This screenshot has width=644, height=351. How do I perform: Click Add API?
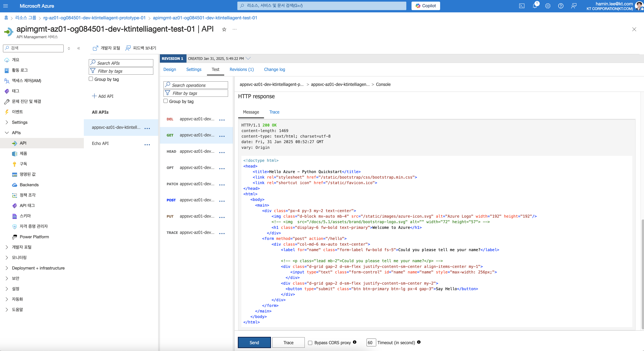click(103, 96)
